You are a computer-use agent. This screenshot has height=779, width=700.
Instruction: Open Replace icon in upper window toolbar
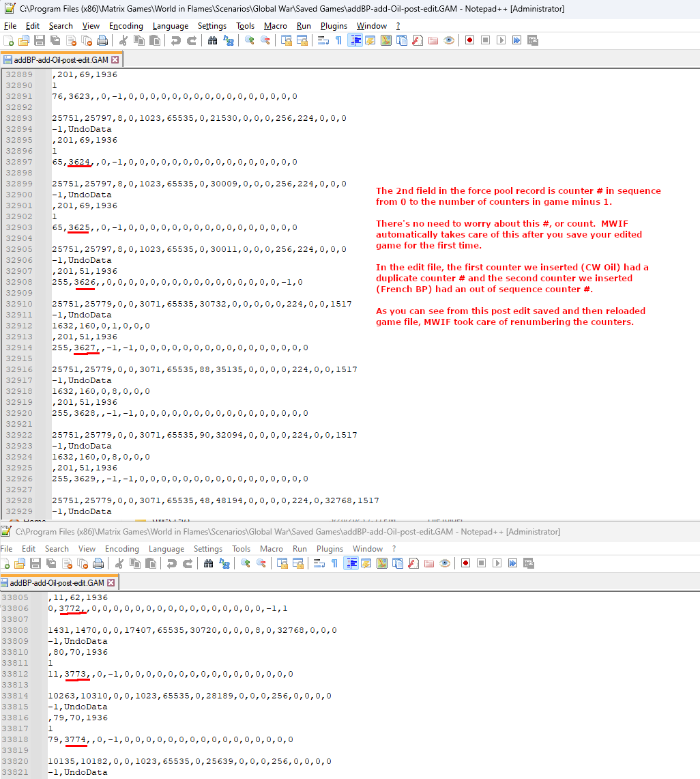[229, 41]
